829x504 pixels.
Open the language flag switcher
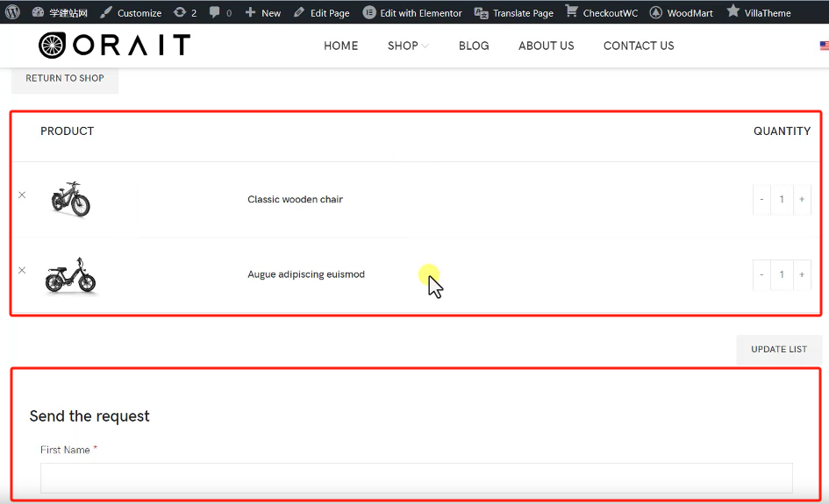(824, 46)
